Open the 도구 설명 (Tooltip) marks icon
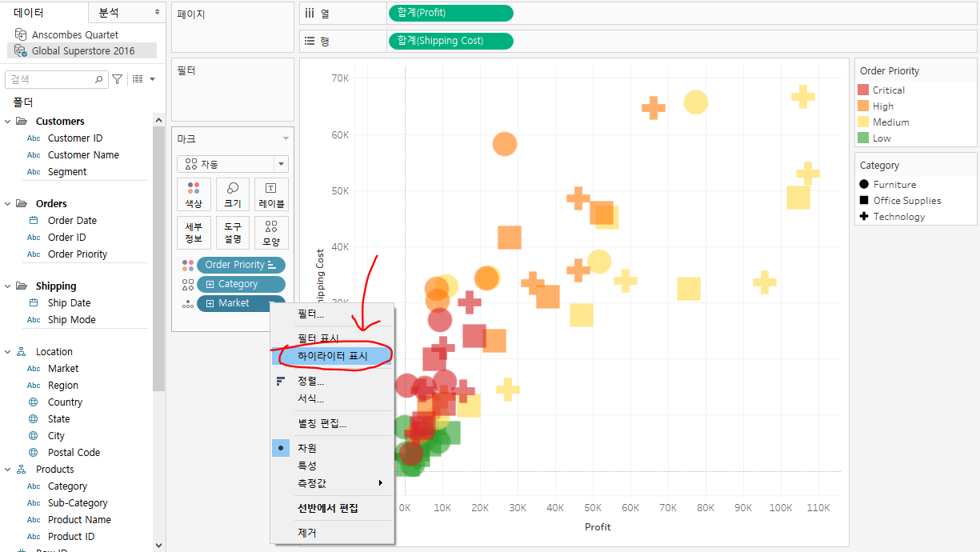Image resolution: width=980 pixels, height=552 pixels. click(232, 232)
